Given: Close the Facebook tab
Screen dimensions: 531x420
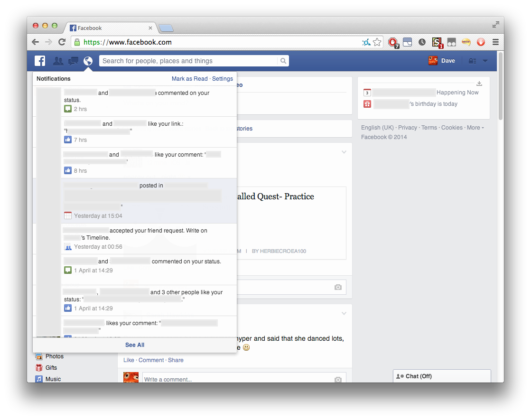Looking at the screenshot, I should 150,28.
